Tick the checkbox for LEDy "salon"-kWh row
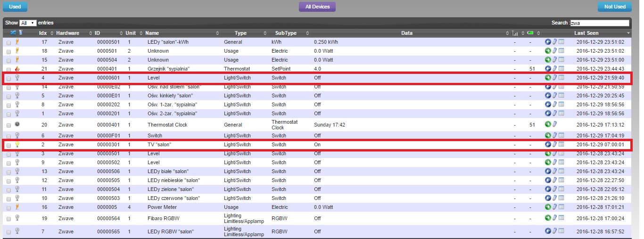The height and width of the screenshot is (239, 644). 8,42
